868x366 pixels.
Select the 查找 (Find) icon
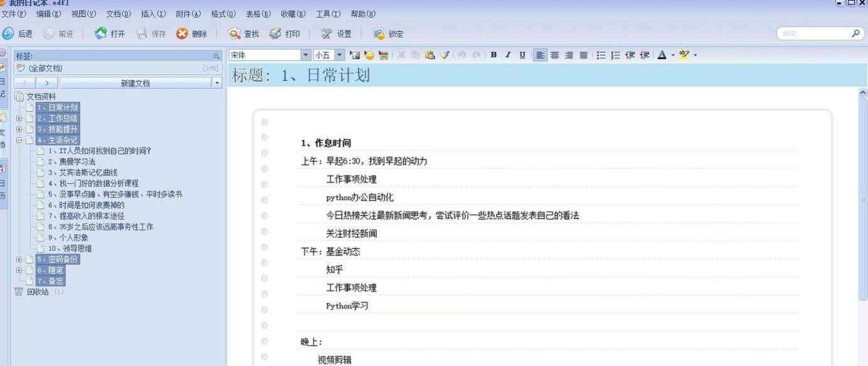pyautogui.click(x=243, y=34)
